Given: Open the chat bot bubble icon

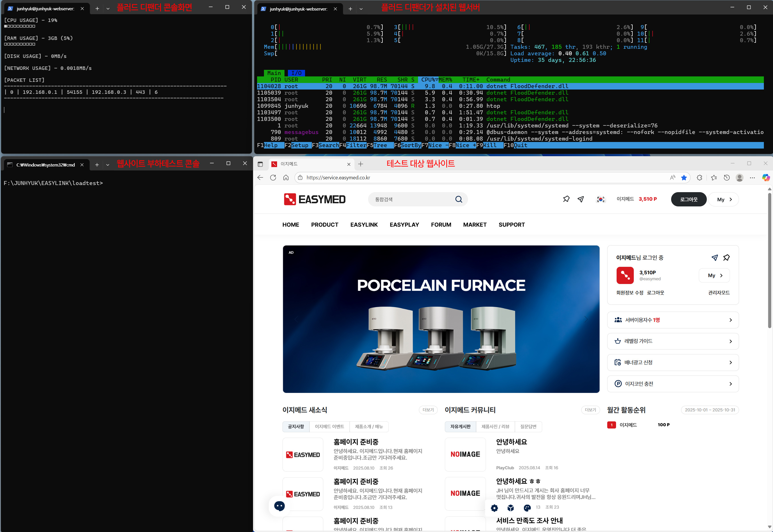Looking at the screenshot, I should [x=279, y=506].
